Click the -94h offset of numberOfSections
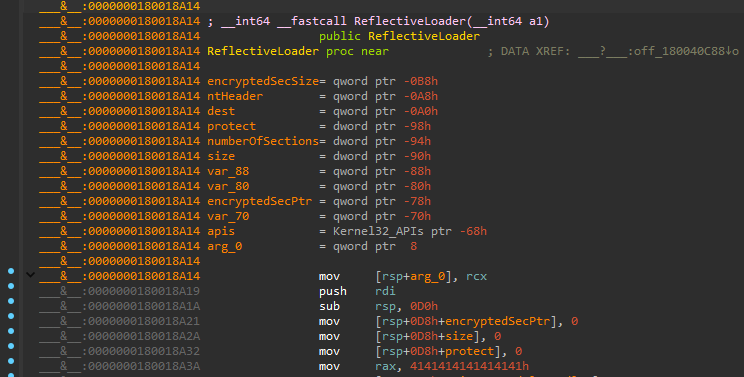The height and width of the screenshot is (377, 744). 418,141
